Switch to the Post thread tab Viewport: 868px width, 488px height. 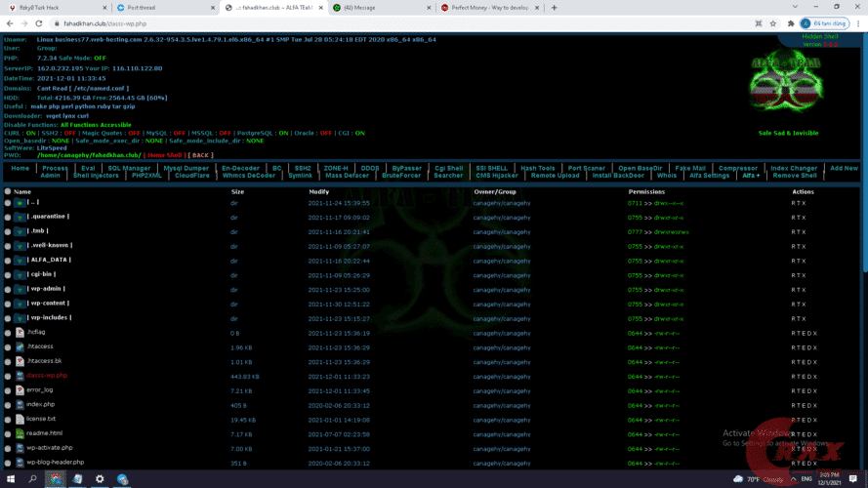pos(164,8)
